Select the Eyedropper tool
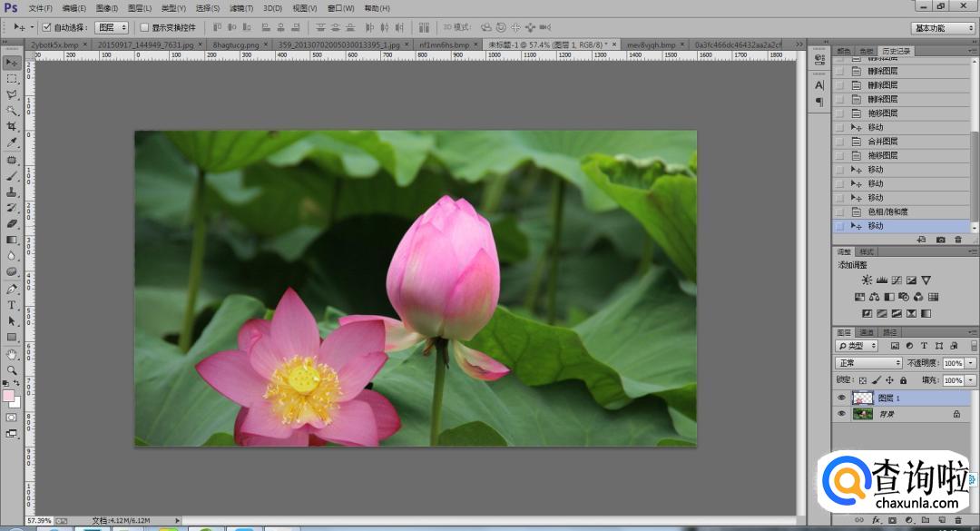This screenshot has height=531, width=980. 12,143
